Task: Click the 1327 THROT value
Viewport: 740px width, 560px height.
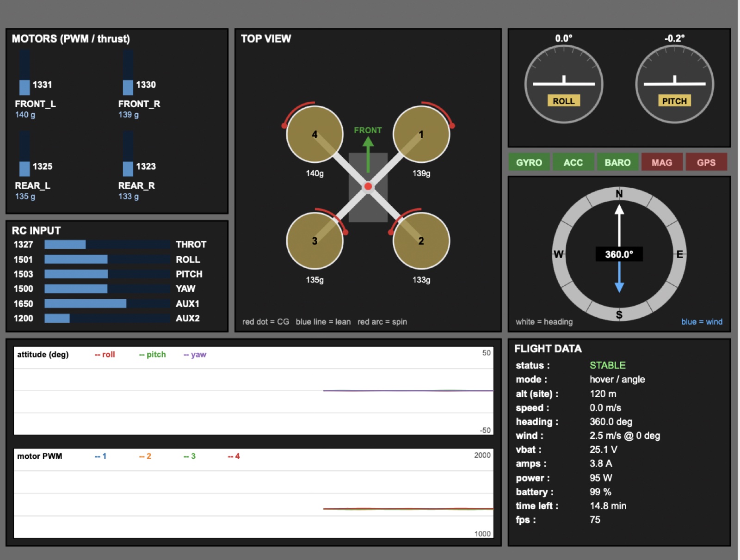Action: coord(23,244)
